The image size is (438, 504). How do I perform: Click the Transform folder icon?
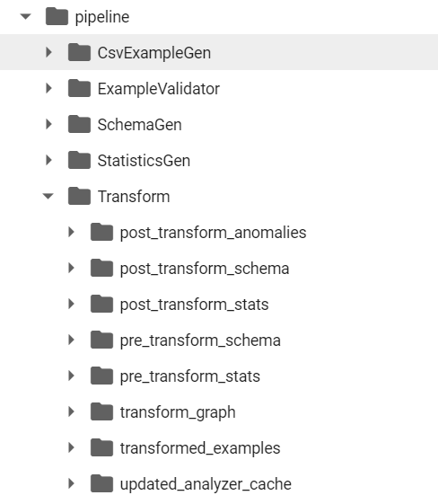point(79,196)
